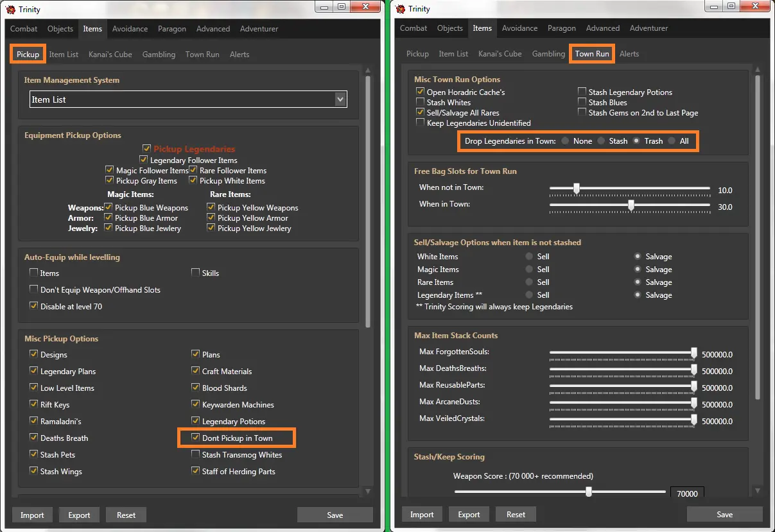Viewport: 775px width, 532px height.
Task: Switch to Kanai's Cube tab in left window
Action: [110, 55]
